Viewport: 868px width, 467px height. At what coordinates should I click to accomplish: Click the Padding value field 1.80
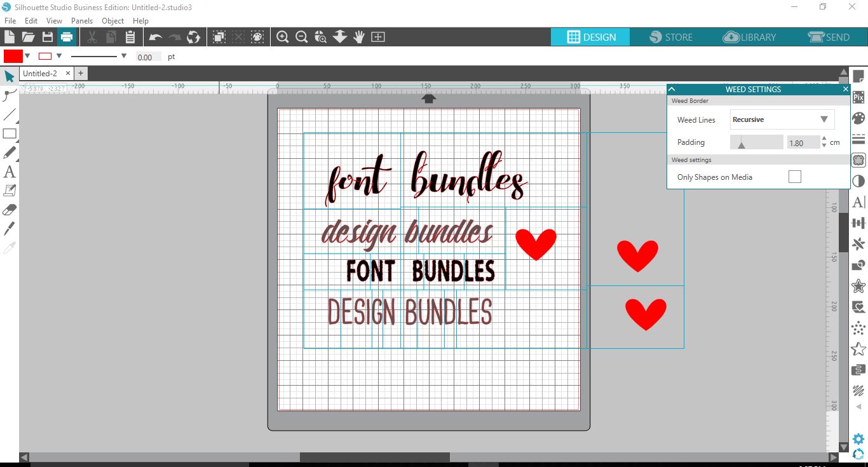[x=803, y=142]
